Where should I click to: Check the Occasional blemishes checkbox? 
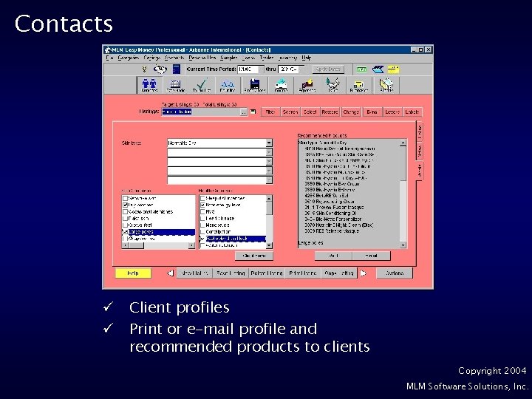click(125, 212)
